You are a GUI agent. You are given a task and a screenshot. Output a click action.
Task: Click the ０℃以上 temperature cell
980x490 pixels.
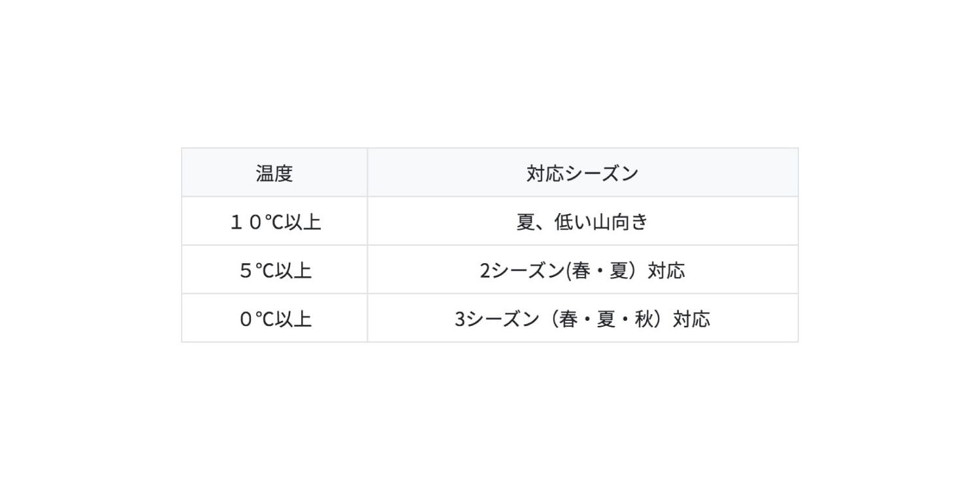point(274,318)
